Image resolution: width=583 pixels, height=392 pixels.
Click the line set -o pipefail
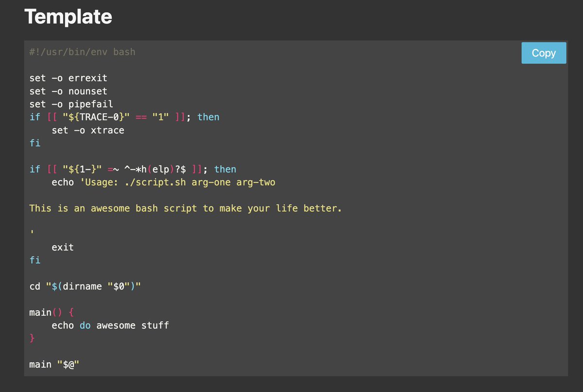[70, 104]
